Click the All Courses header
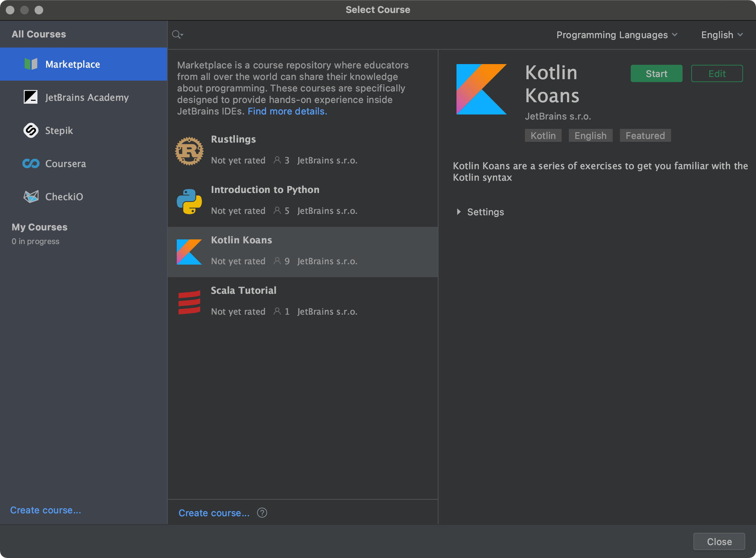Screen dimensions: 756x558 [x=39, y=34]
